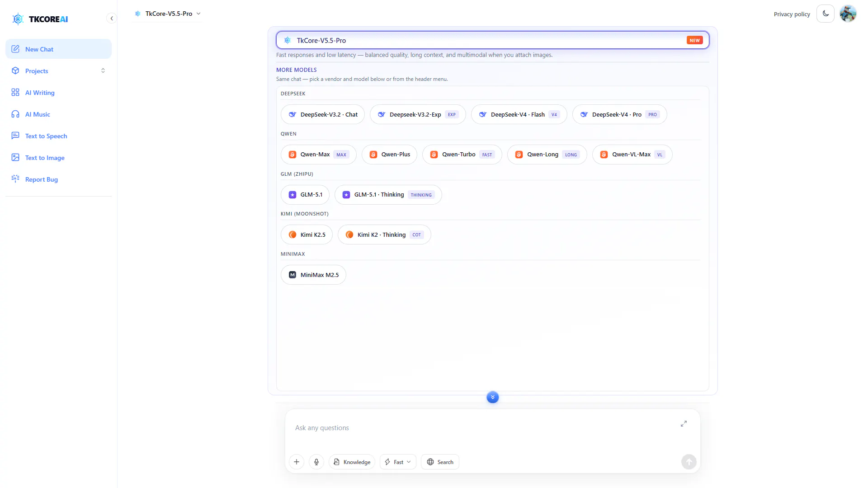Toggle the Knowledge button

pyautogui.click(x=352, y=462)
